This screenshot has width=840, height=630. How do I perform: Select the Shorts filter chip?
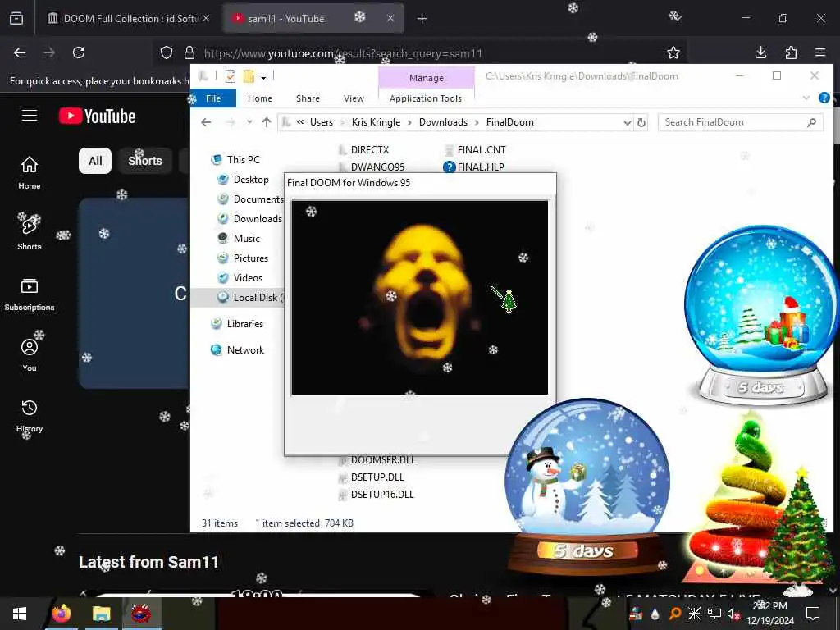[x=144, y=161]
